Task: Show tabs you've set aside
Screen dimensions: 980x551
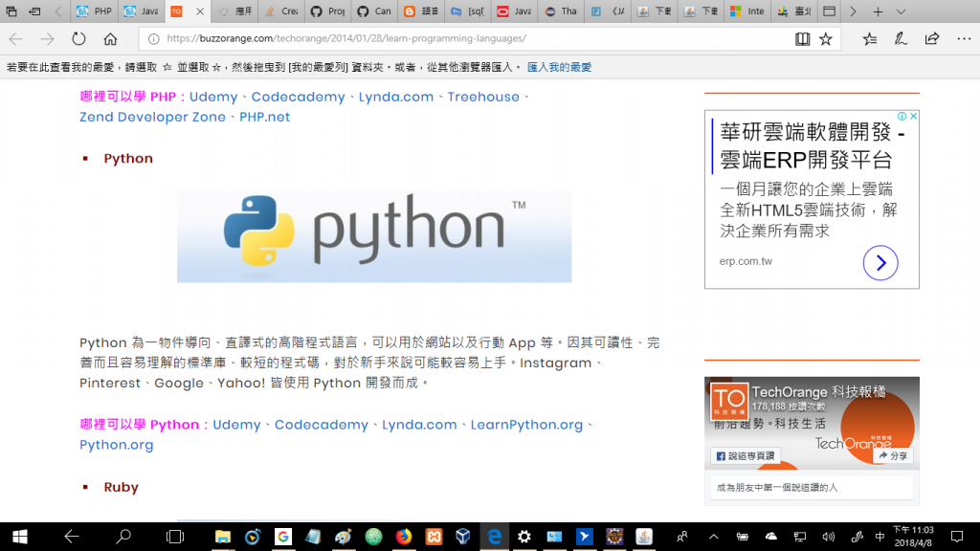Action: point(11,11)
